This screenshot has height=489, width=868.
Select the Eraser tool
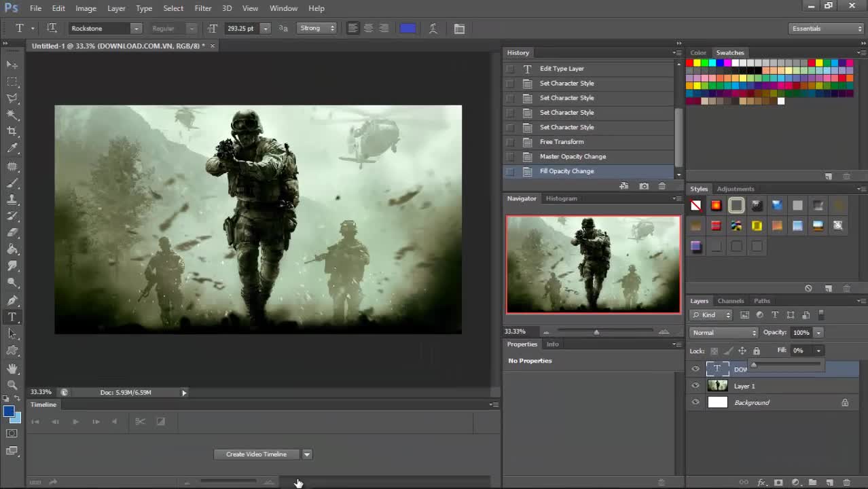click(12, 233)
